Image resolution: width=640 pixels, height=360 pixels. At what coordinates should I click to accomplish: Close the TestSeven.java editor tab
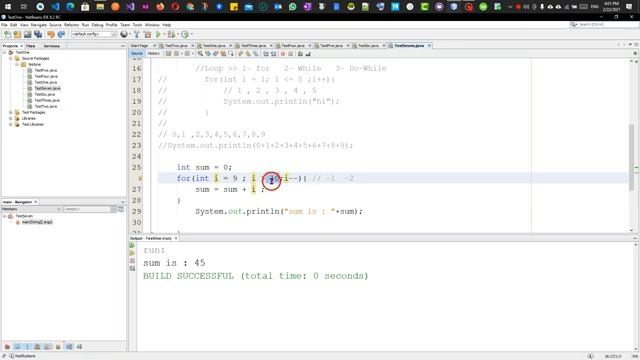coord(429,46)
